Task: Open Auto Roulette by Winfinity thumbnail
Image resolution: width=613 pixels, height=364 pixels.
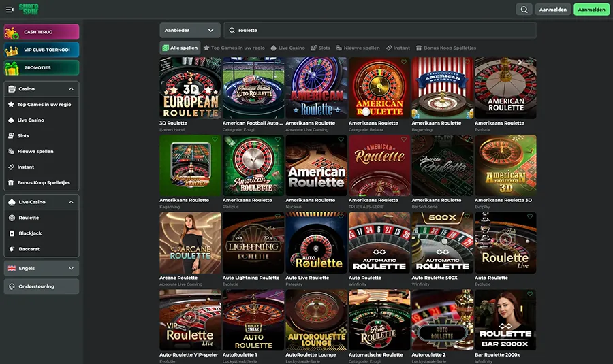Action: [x=379, y=242]
